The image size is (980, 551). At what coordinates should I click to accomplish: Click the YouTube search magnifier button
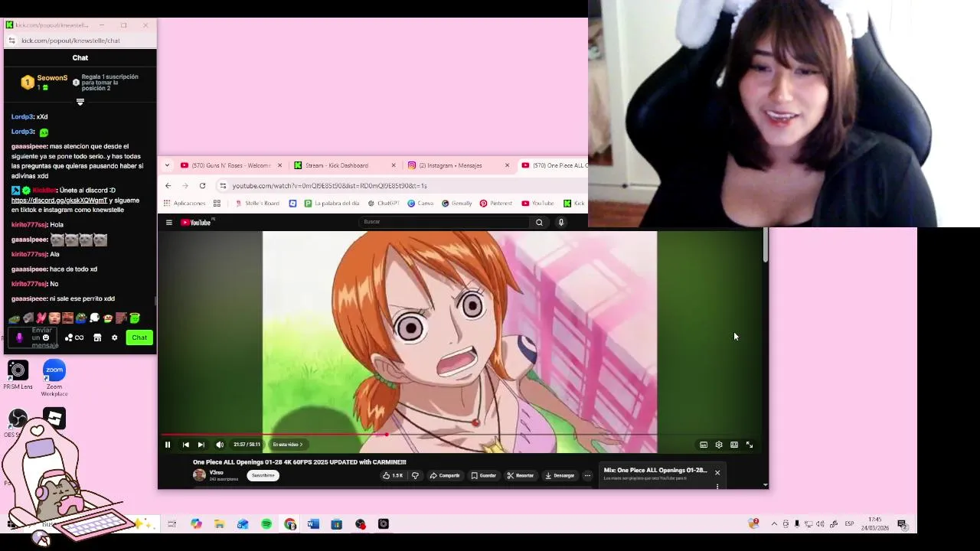[x=539, y=223]
